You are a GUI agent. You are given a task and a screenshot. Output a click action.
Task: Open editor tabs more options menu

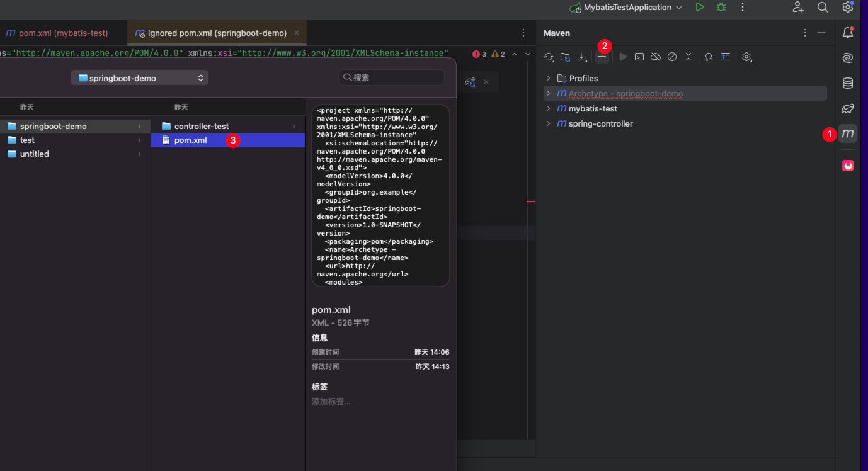click(x=523, y=33)
